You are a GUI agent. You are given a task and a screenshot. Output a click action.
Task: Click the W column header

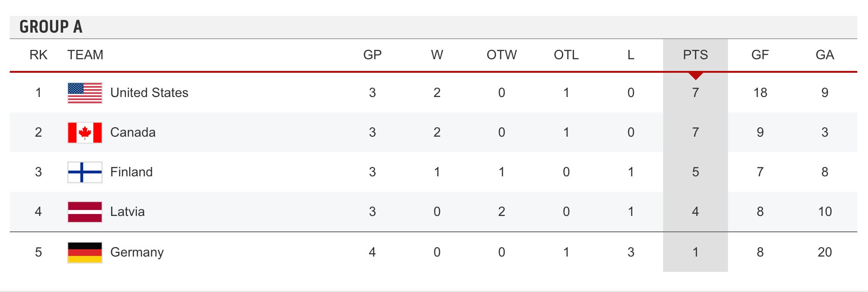click(437, 55)
